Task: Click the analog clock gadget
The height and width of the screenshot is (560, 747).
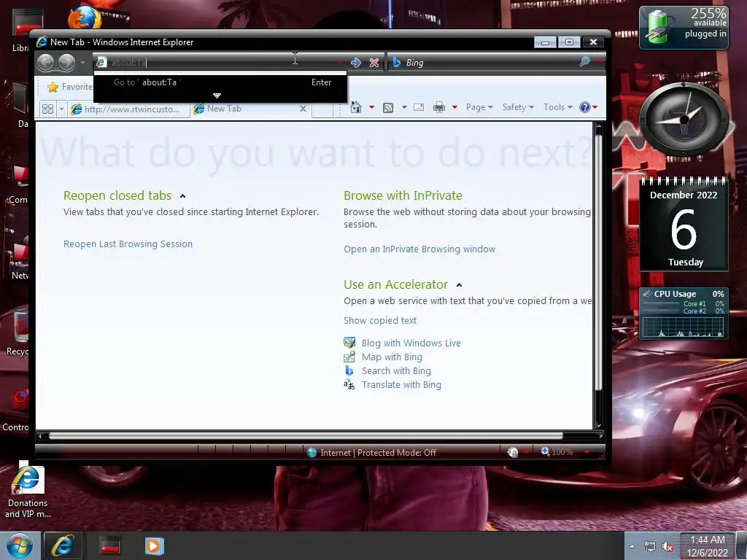Action: tap(684, 119)
